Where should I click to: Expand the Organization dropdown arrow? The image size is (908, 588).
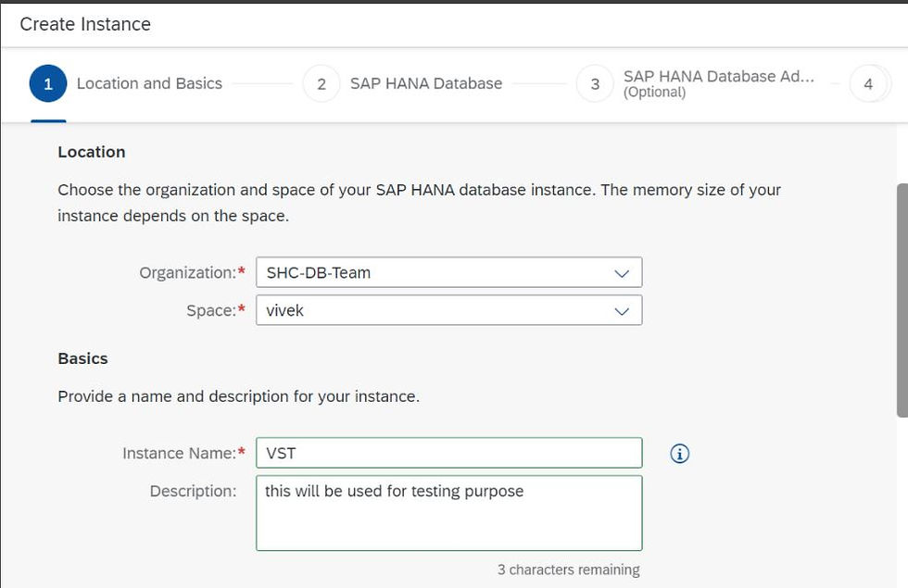pos(622,273)
